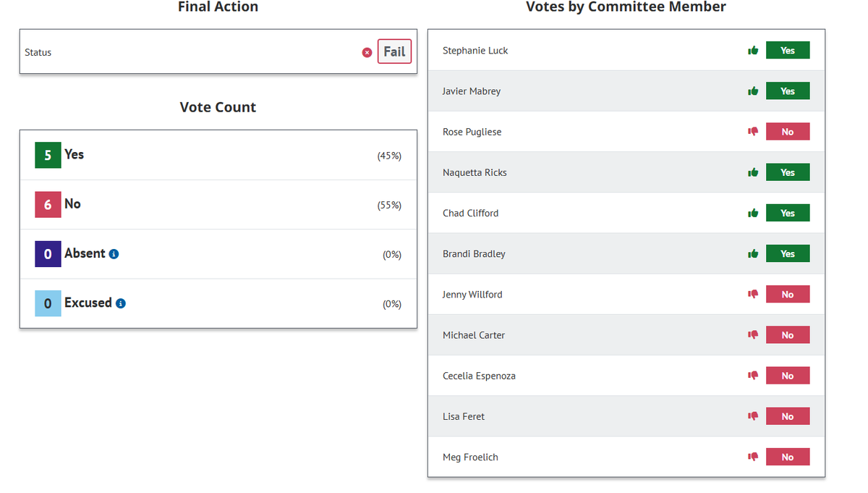Image resolution: width=868 pixels, height=493 pixels.
Task: Click the green Yes count square
Action: tap(48, 155)
